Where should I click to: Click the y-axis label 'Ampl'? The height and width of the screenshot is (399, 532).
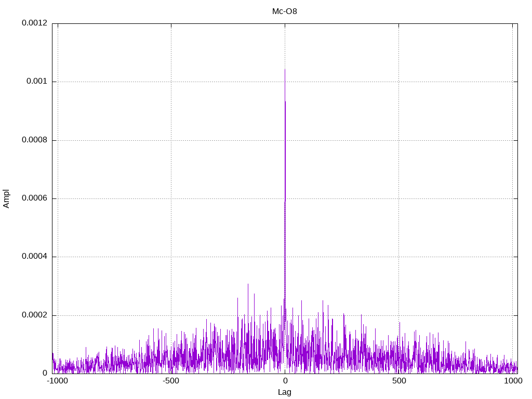point(6,199)
